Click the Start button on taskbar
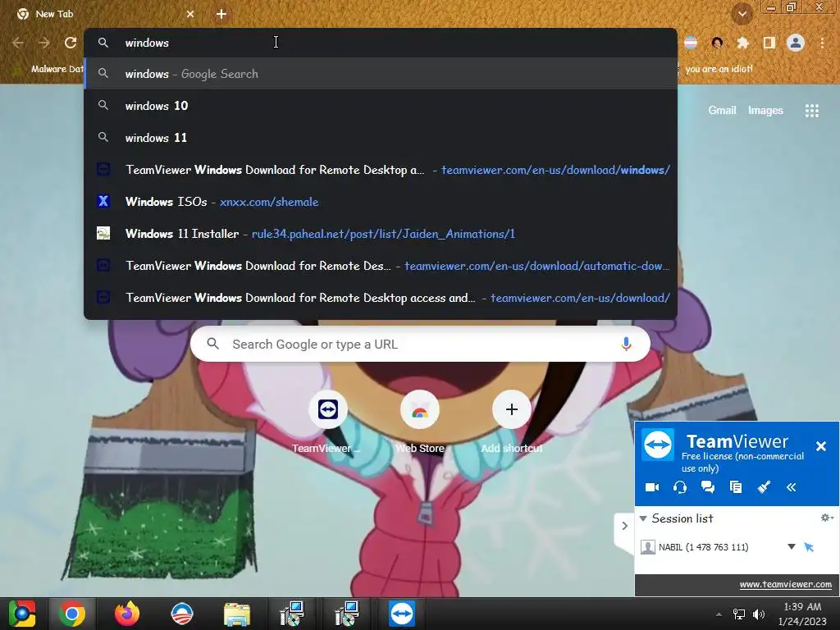This screenshot has width=840, height=630. click(x=22, y=614)
